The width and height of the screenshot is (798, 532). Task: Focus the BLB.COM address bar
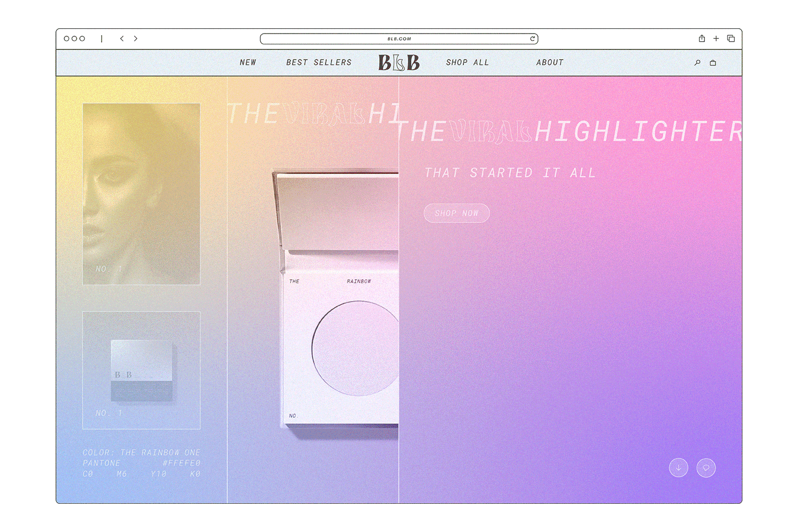click(x=399, y=39)
